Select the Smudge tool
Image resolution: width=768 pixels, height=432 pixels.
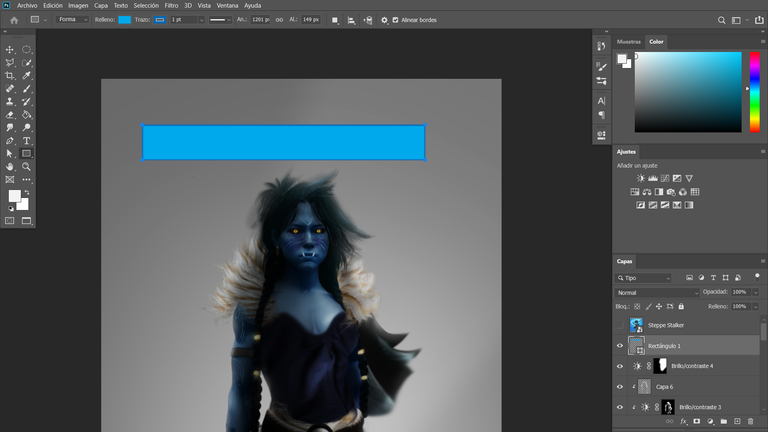[10, 127]
